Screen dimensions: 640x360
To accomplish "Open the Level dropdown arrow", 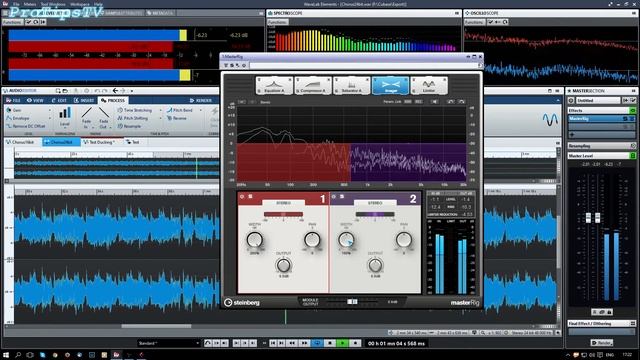I will (x=64, y=128).
